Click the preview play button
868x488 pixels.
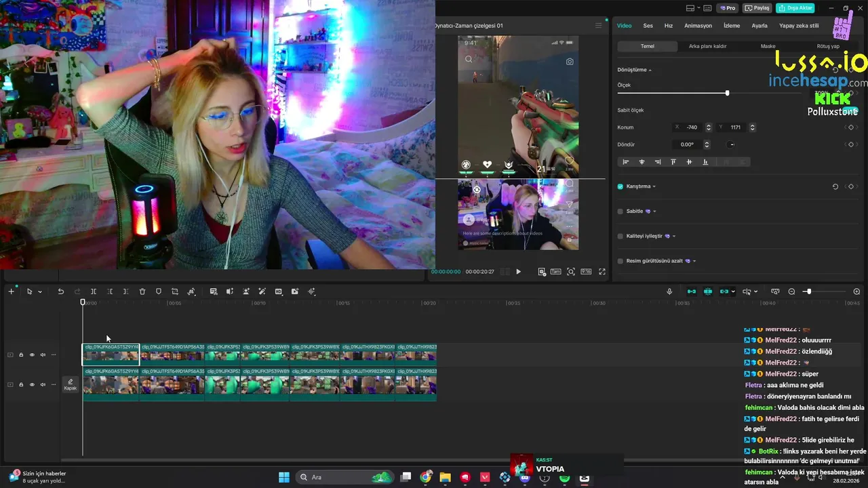point(518,272)
